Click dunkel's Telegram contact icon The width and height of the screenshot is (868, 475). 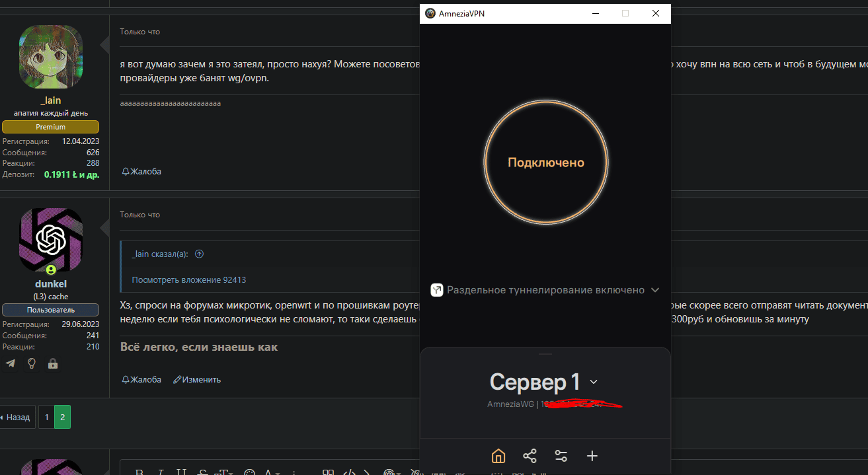11,363
